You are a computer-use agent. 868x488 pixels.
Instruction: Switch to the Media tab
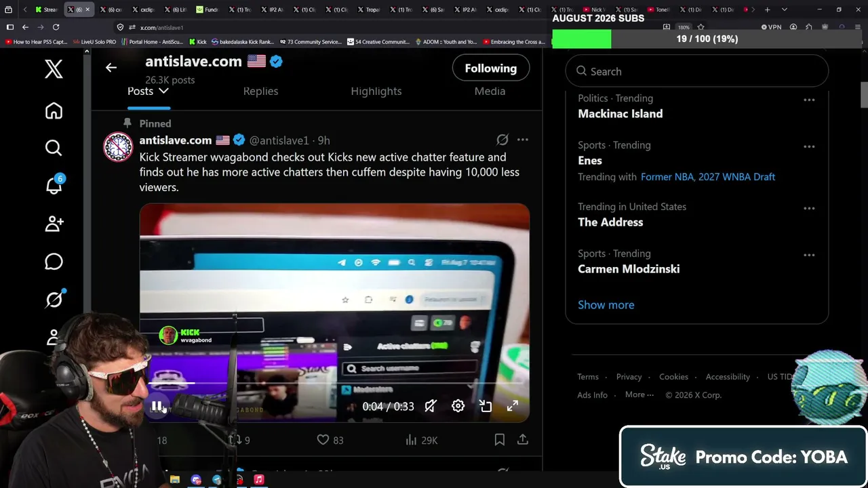(490, 91)
